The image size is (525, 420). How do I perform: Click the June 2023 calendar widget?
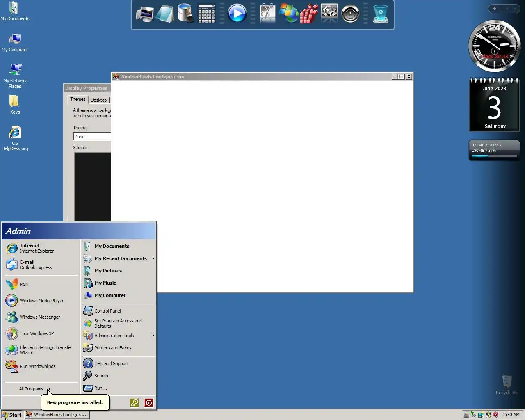[x=494, y=105]
